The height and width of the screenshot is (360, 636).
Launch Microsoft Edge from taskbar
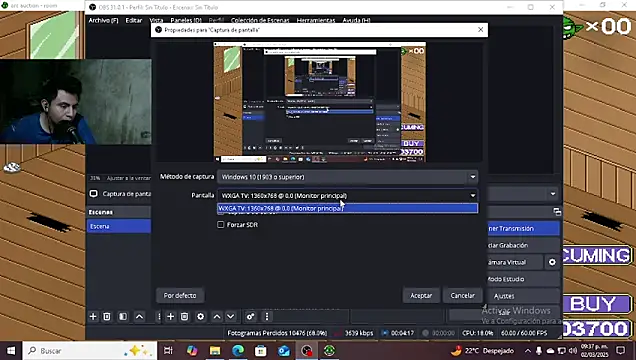[238, 350]
